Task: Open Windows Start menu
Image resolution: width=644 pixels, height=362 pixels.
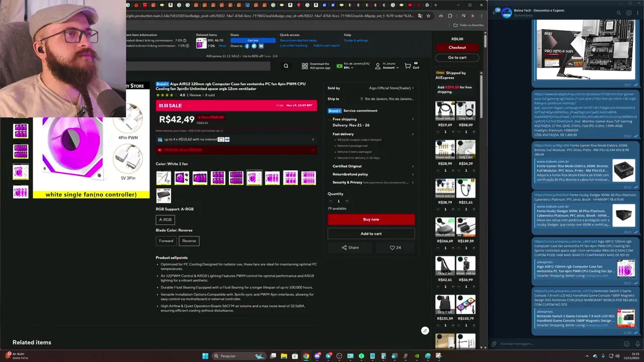Action: 205,356
